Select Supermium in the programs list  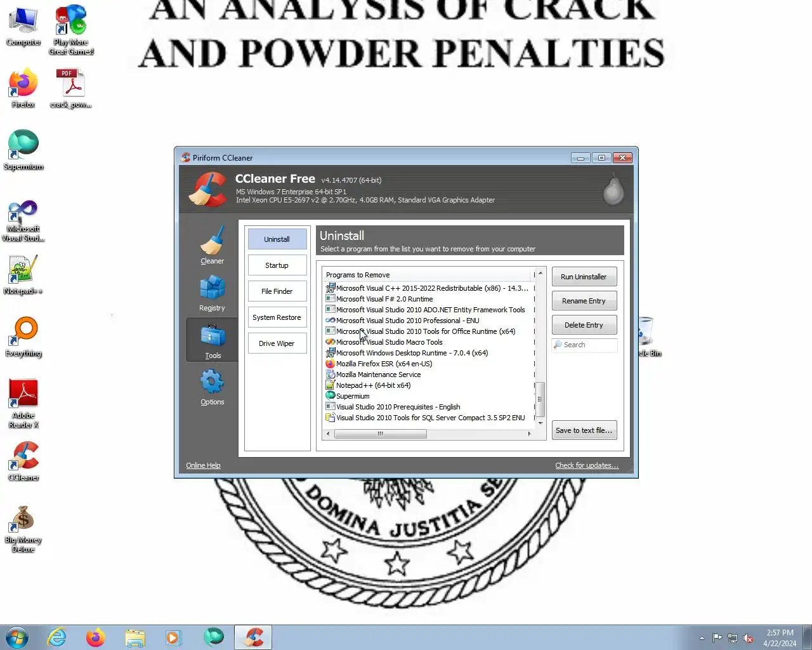click(429, 396)
